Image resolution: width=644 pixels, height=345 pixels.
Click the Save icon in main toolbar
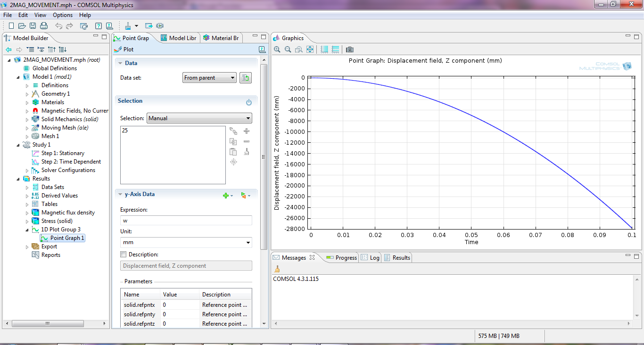tap(33, 26)
